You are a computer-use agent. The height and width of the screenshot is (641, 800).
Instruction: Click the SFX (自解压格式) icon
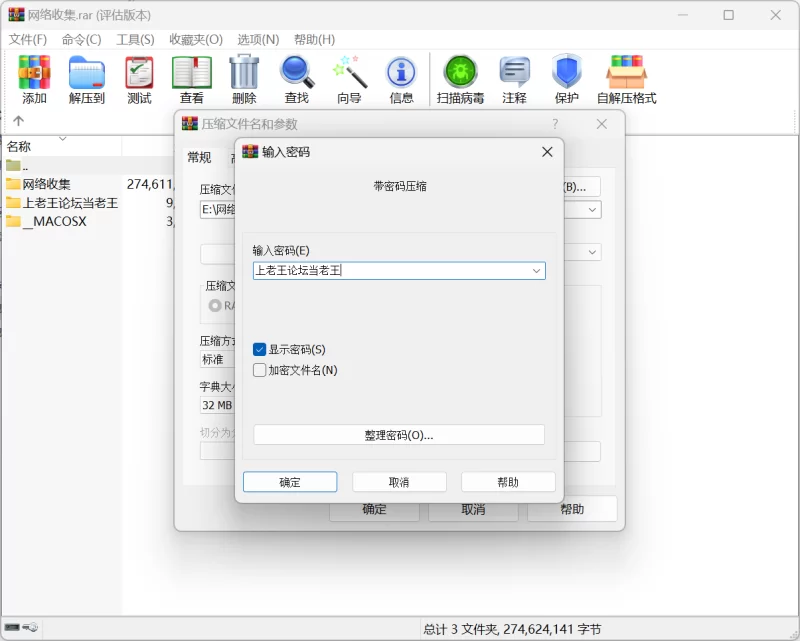(626, 79)
